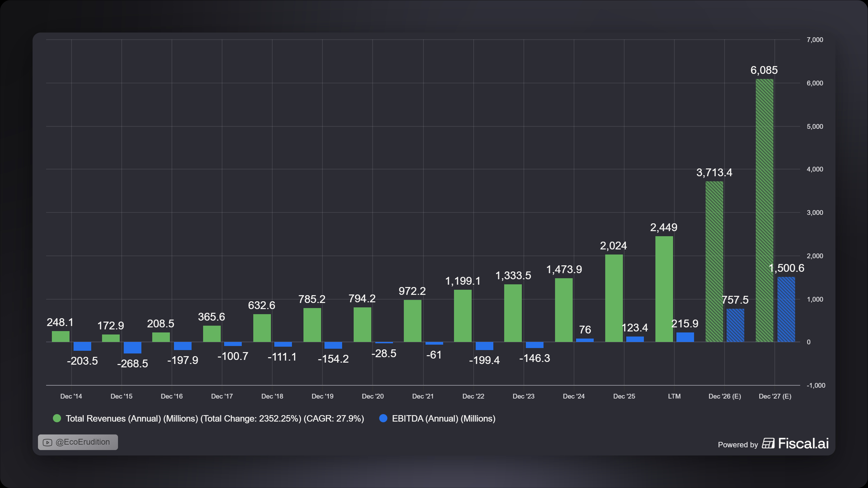This screenshot has height=488, width=868.
Task: Click the Dec '27 (E) blue EBITDA bar
Action: point(786,309)
